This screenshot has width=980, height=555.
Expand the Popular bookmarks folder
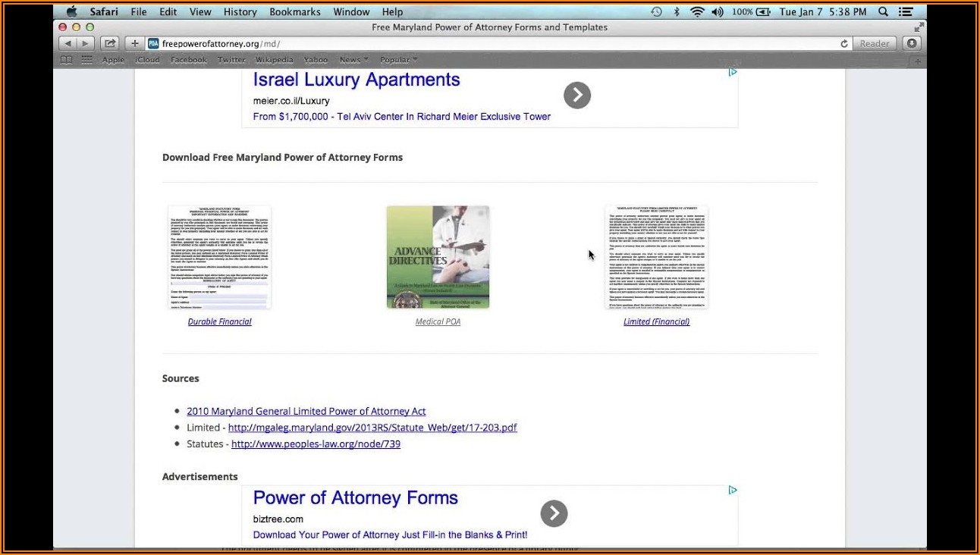coord(398,60)
